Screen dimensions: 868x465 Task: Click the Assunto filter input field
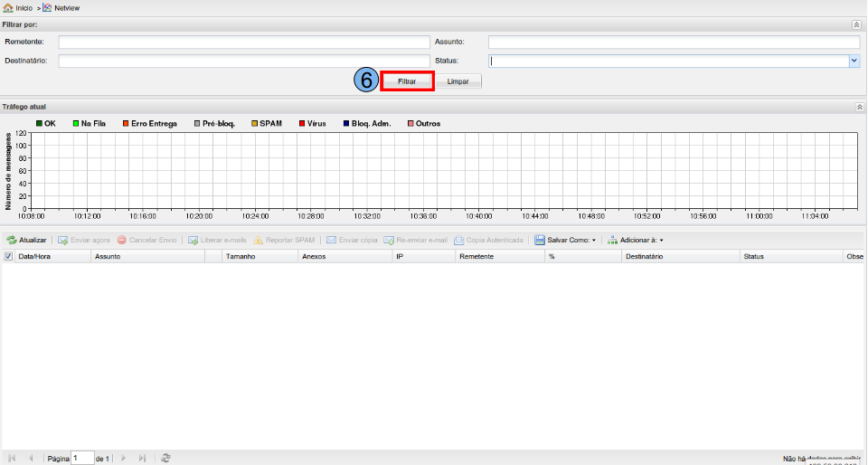point(673,42)
